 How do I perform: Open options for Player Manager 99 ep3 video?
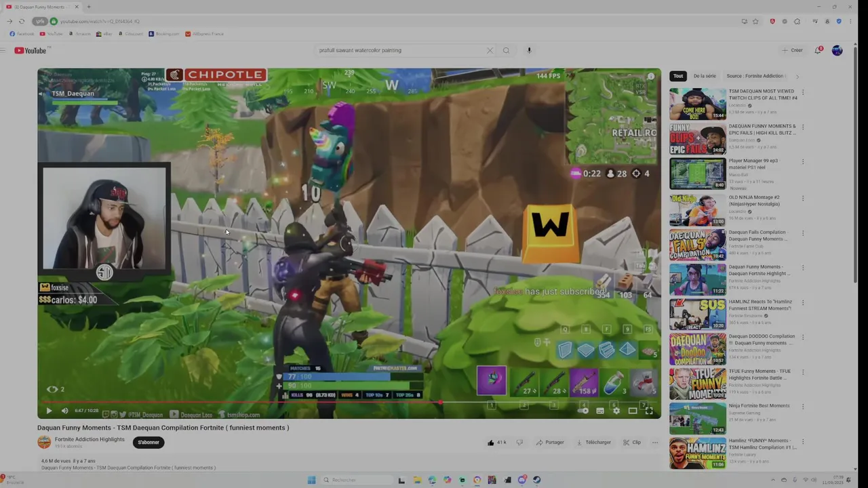tap(803, 163)
